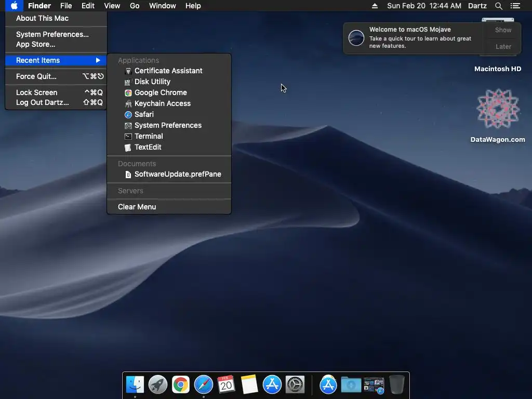
Task: Choose Keychain Access from recent applications
Action: [169, 103]
